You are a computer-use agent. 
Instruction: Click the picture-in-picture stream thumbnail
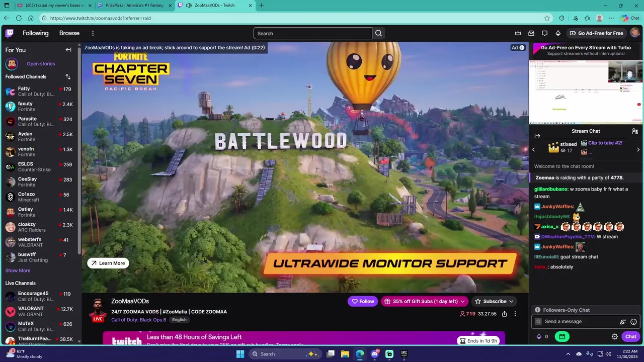coord(586,92)
